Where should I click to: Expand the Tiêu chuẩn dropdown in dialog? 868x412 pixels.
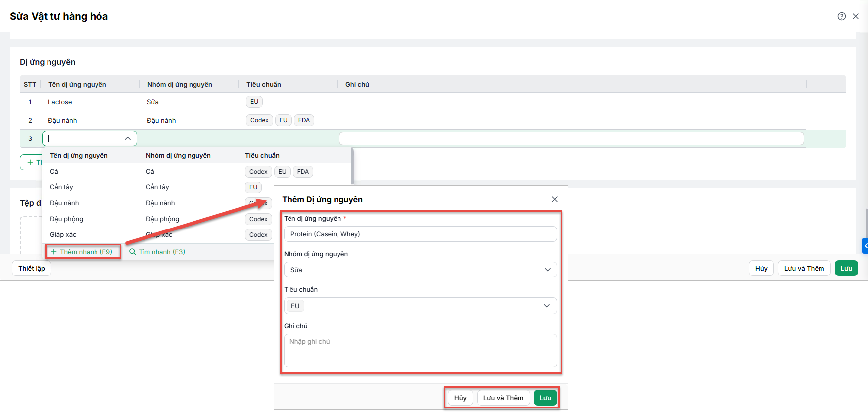(x=547, y=306)
